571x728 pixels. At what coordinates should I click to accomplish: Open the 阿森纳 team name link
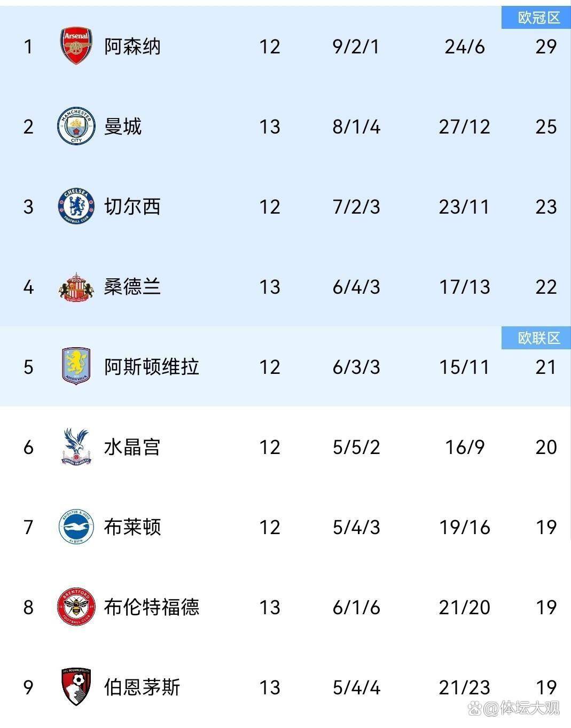click(132, 47)
